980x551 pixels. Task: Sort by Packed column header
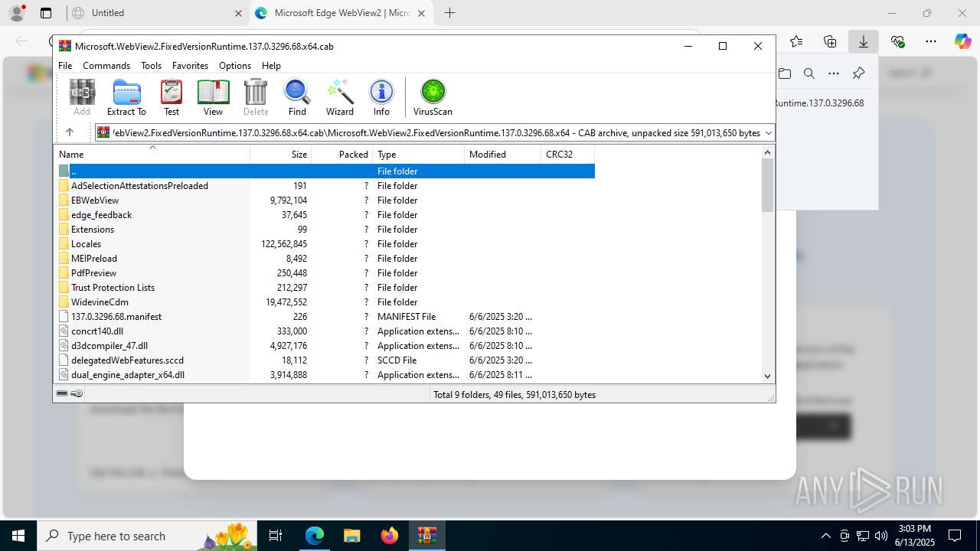coord(341,154)
